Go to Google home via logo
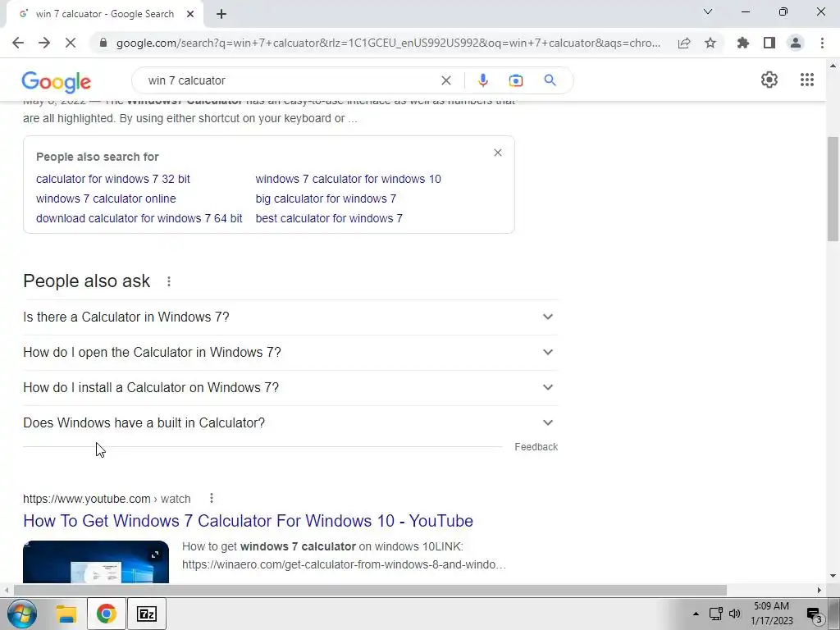The width and height of the screenshot is (840, 630). [x=57, y=81]
